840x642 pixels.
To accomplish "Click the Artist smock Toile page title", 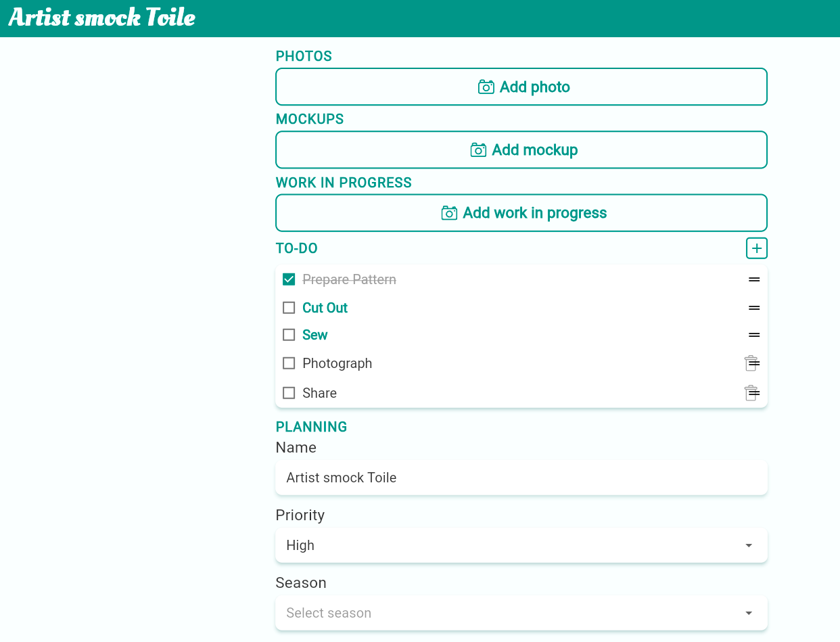I will [102, 18].
